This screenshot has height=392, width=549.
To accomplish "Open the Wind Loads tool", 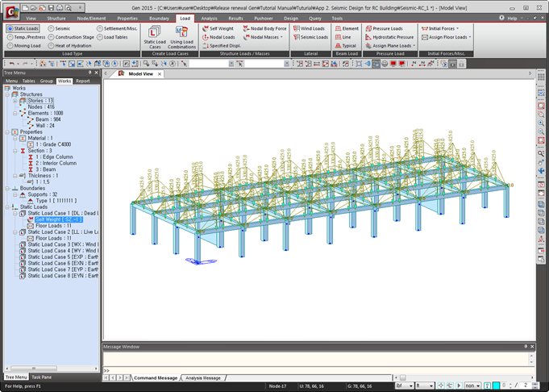I will tap(310, 28).
